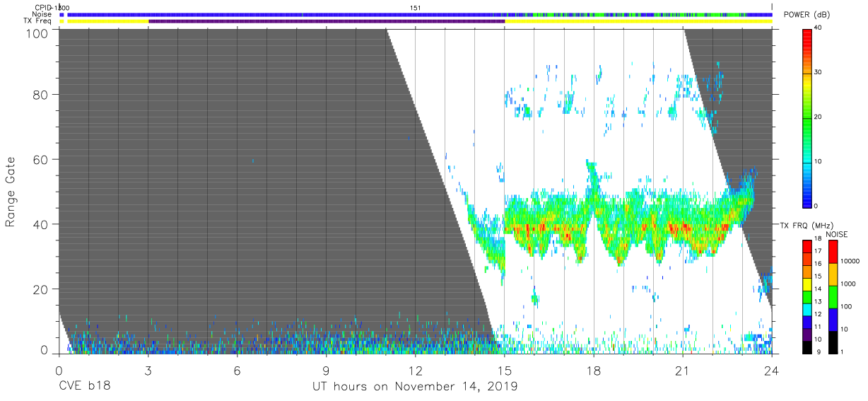Click the green swatch in the noise legend
The height and width of the screenshot is (401, 868).
pyautogui.click(x=833, y=296)
